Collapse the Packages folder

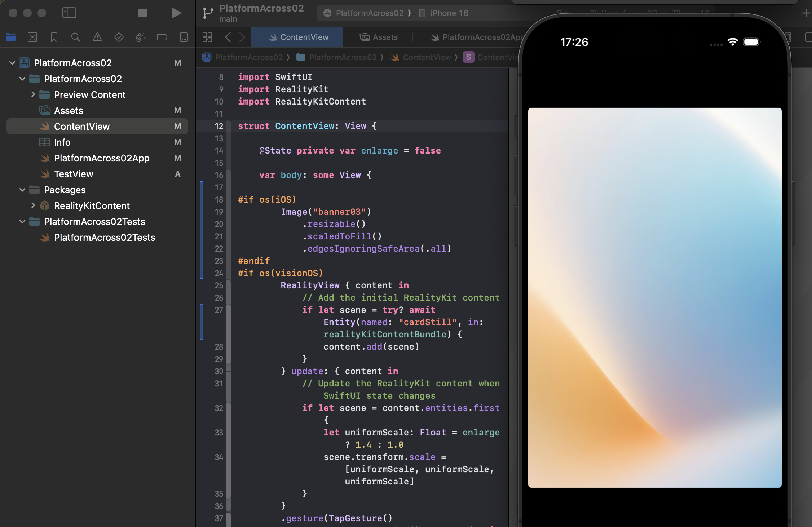(22, 190)
